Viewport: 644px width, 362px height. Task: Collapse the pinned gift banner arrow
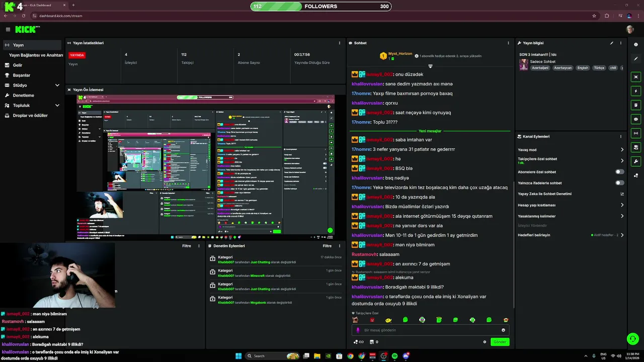click(430, 66)
